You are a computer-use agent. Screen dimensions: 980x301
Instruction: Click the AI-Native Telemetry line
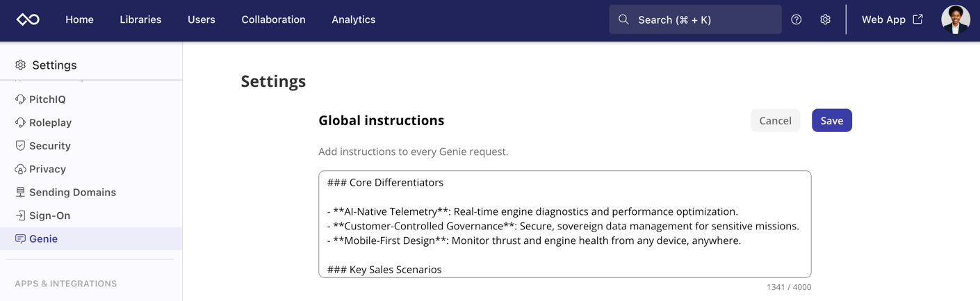pos(532,211)
